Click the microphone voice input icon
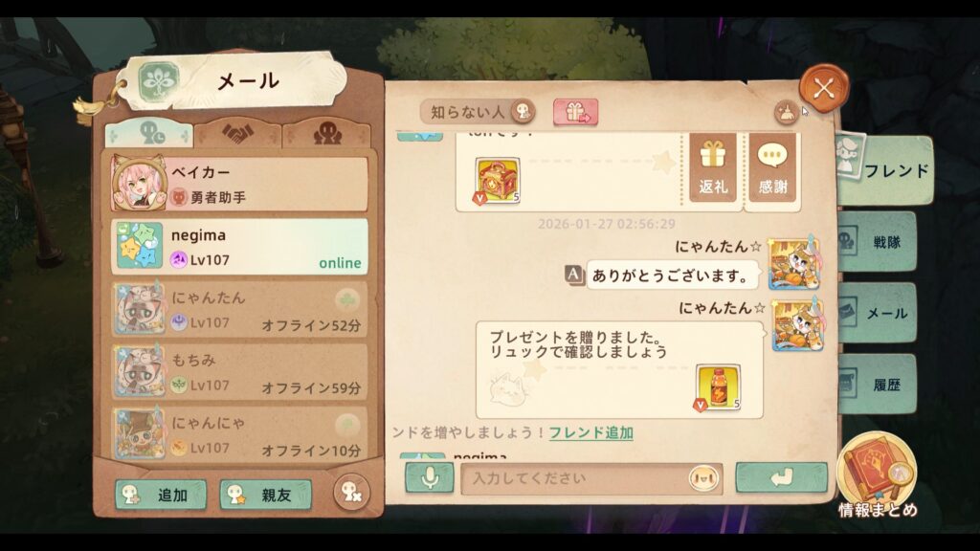The image size is (980, 551). coord(430,478)
